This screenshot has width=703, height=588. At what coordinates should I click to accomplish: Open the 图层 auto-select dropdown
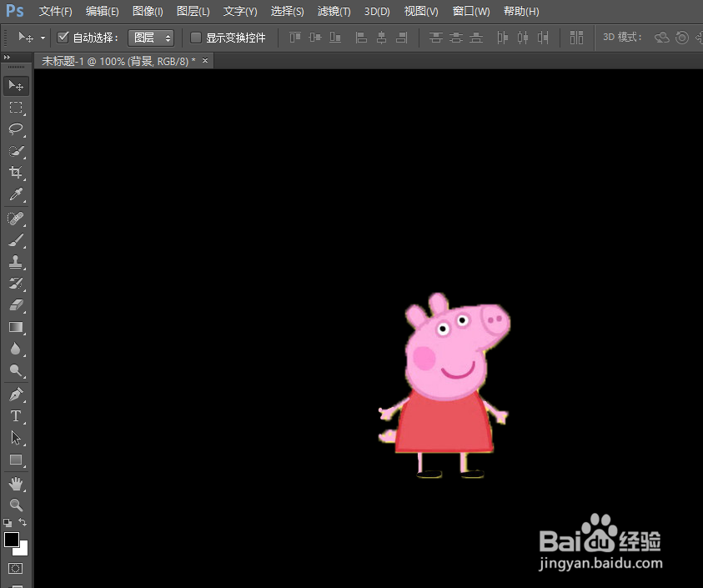pyautogui.click(x=151, y=38)
